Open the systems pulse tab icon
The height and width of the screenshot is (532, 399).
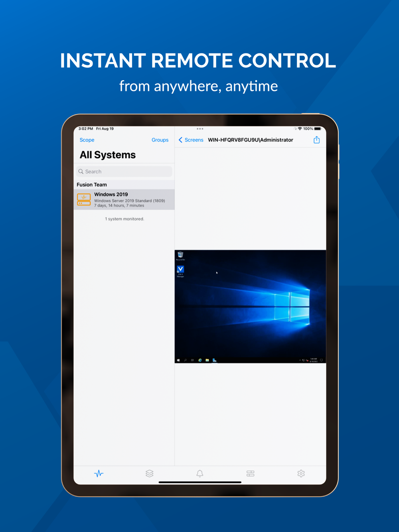(x=99, y=473)
